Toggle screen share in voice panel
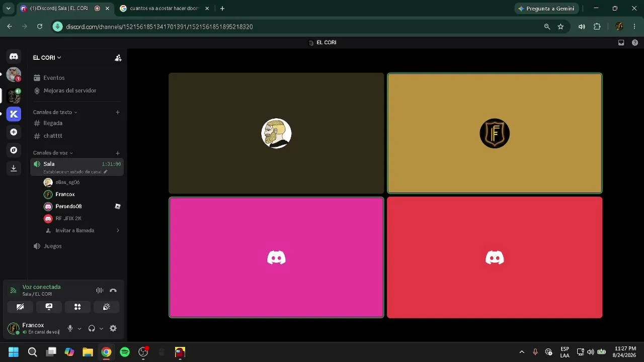 pos(49,307)
